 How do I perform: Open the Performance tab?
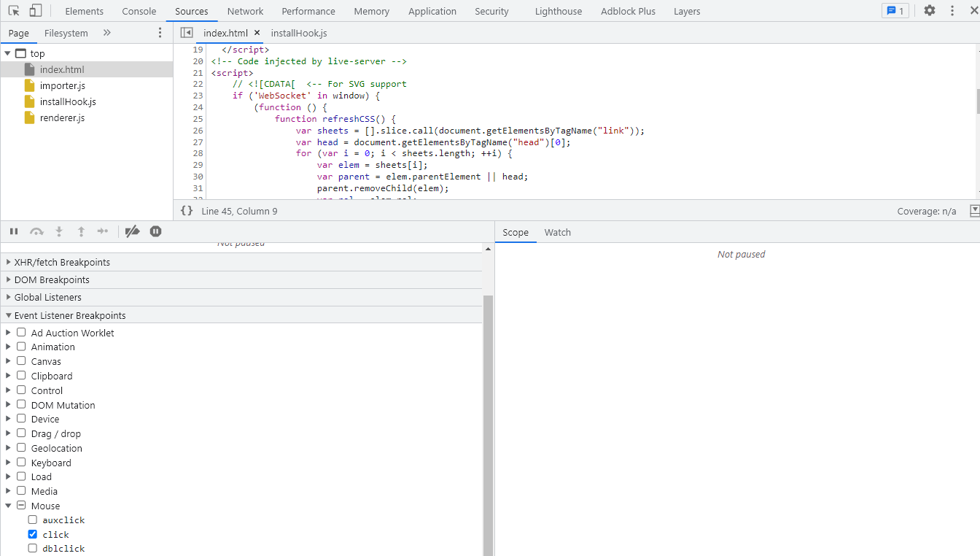[x=308, y=11]
